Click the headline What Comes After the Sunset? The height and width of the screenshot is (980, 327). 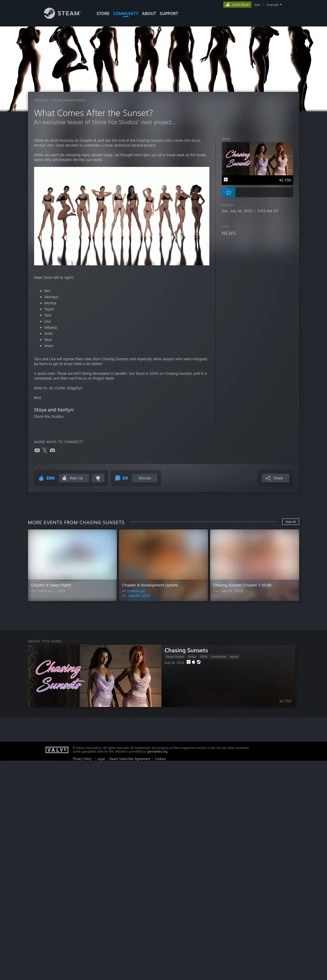[x=93, y=113]
